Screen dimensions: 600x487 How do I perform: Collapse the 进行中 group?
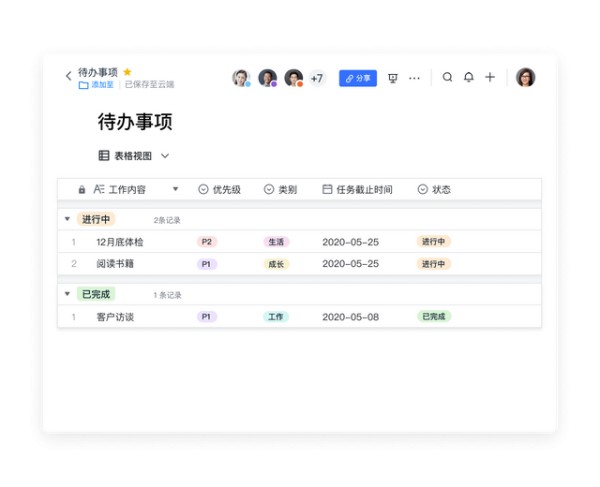(67, 219)
